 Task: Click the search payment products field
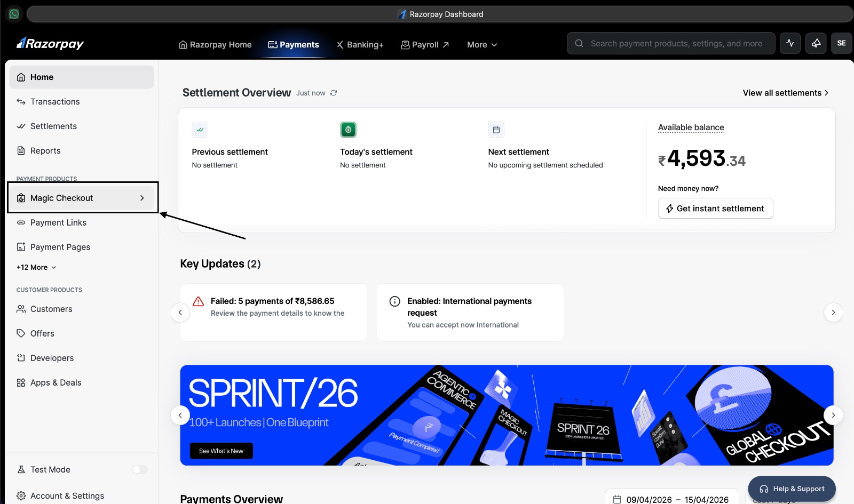coord(676,44)
